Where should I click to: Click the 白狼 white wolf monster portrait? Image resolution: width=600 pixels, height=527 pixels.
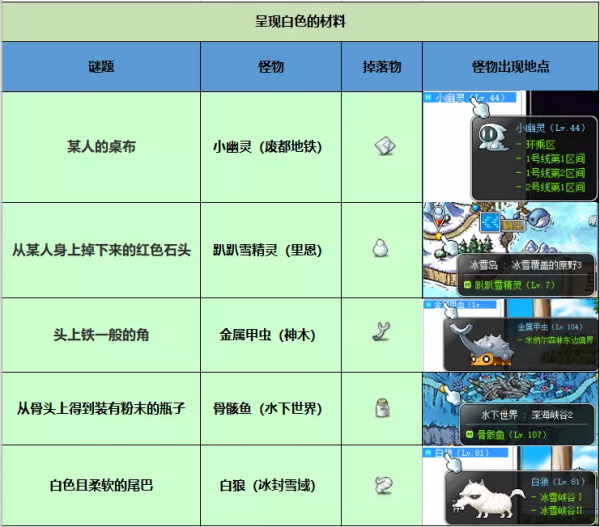pos(489,499)
